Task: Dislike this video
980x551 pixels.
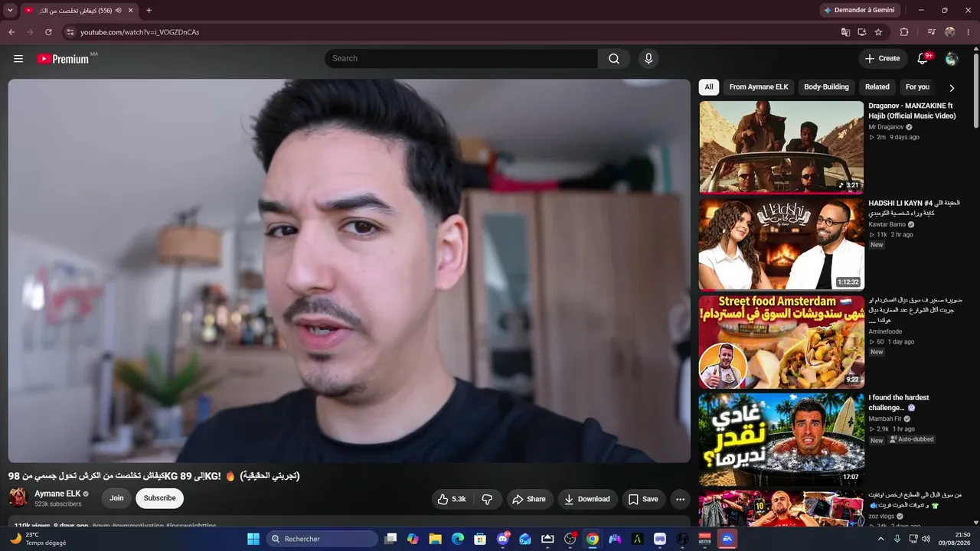Action: click(488, 499)
